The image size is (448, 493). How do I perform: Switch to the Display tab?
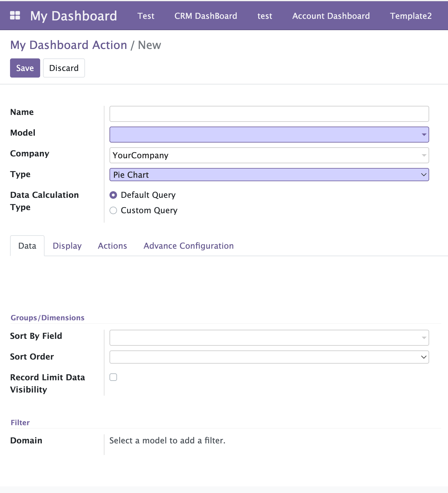point(67,246)
